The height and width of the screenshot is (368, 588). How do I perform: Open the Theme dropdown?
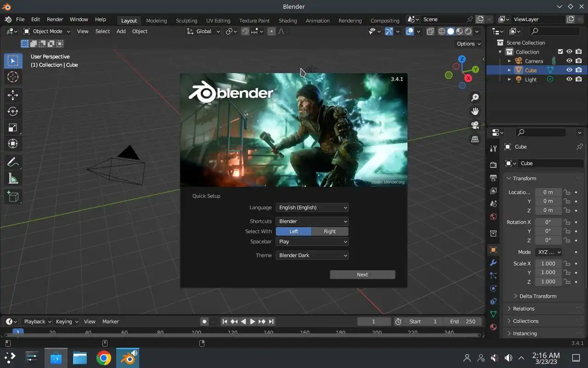[x=312, y=255]
